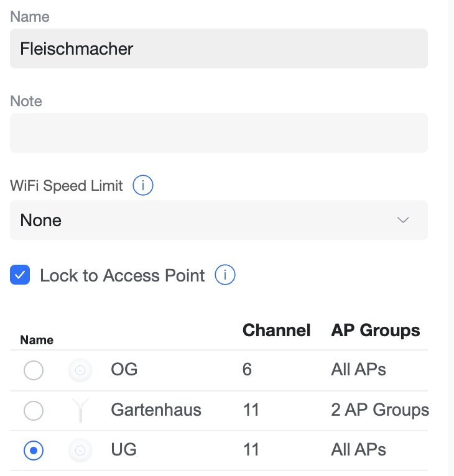Click the OG access point device icon
The image size is (454, 476).
[80, 371]
